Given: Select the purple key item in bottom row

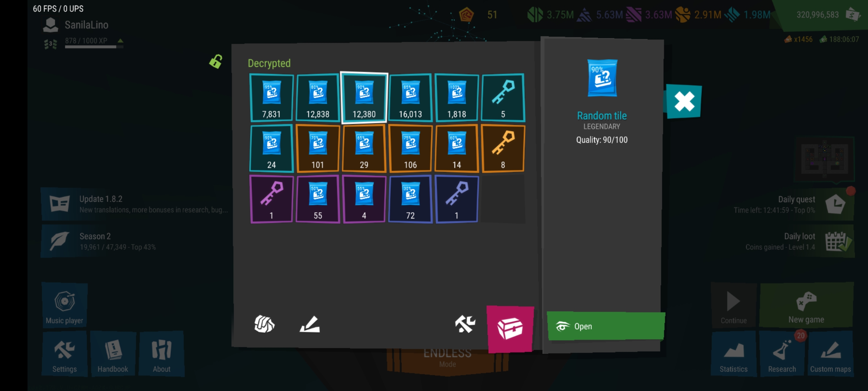Looking at the screenshot, I should (271, 199).
